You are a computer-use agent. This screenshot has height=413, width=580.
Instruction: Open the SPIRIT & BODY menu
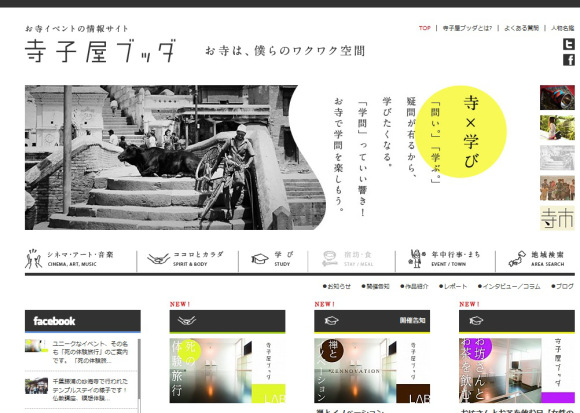pos(186,259)
